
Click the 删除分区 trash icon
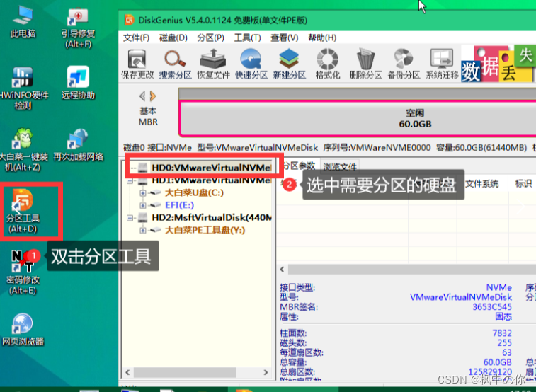365,64
